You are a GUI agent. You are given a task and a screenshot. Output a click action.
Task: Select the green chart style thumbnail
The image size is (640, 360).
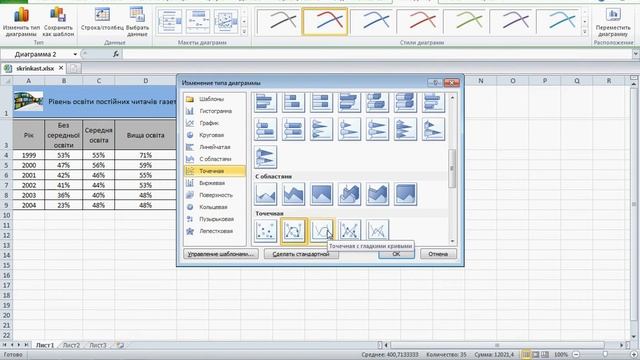(466, 21)
